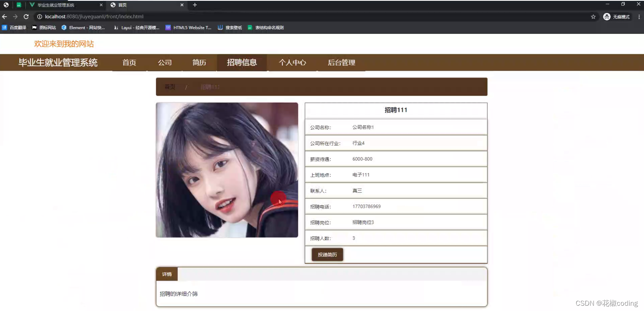Open a new tab with the plus button
Image resolution: width=644 pixels, height=311 pixels.
pyautogui.click(x=195, y=5)
